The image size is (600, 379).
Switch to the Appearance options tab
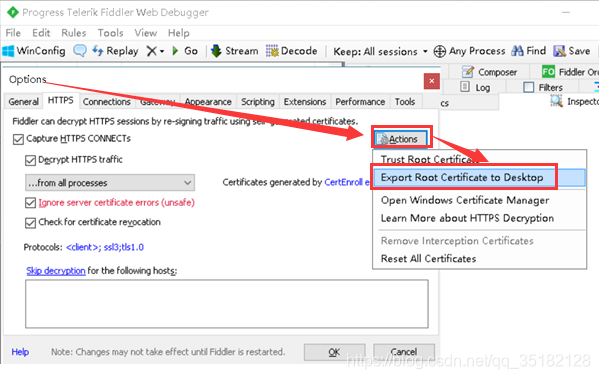[208, 102]
